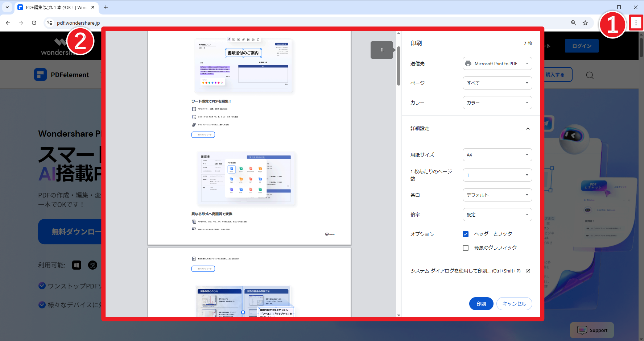Open 送信先 destination dropdown
The image size is (644, 341).
point(497,63)
